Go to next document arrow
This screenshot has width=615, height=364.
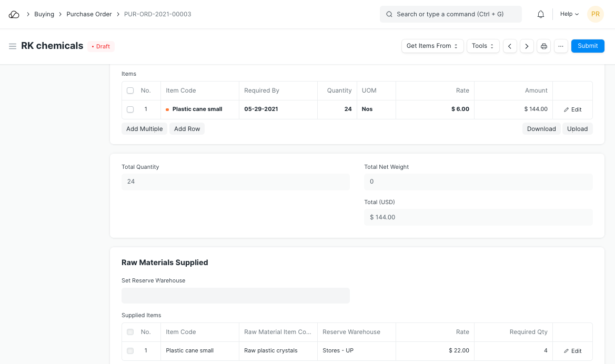[527, 46]
